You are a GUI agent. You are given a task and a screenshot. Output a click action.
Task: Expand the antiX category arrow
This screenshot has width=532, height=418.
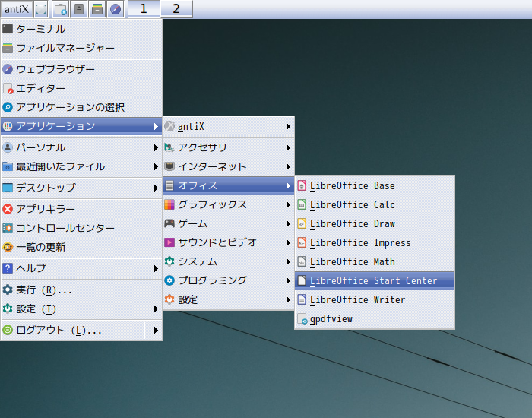point(288,127)
